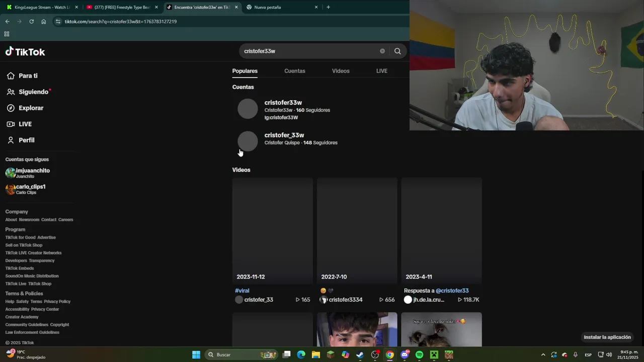Open the Privacy Policy footer link
The width and height of the screenshot is (644, 362).
pyautogui.click(x=57, y=302)
